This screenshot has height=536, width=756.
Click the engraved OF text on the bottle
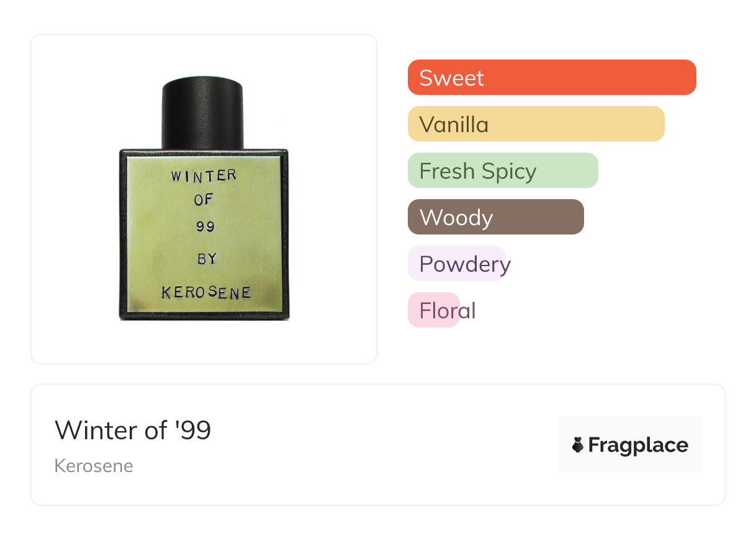click(204, 200)
